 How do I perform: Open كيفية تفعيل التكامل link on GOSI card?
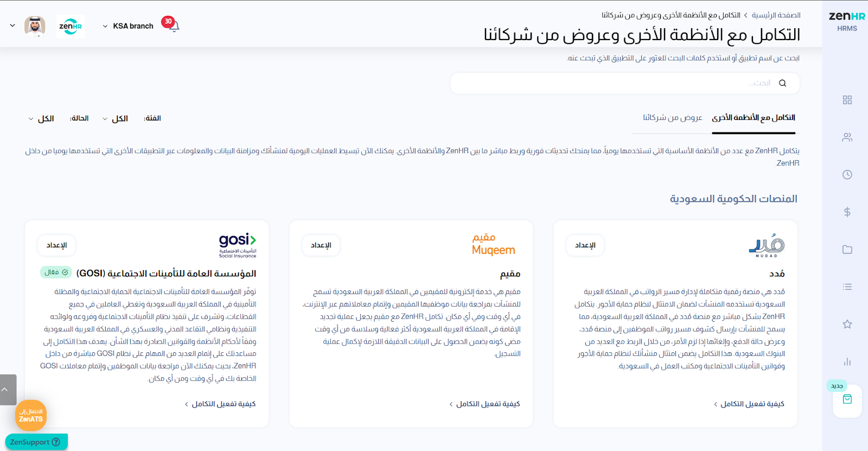pyautogui.click(x=220, y=404)
